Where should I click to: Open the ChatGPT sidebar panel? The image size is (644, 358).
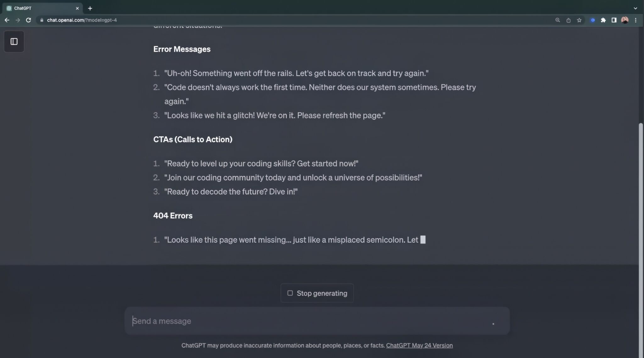[x=14, y=41]
